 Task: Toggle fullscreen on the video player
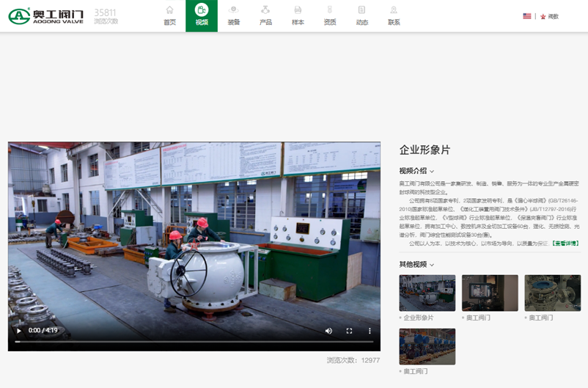pos(349,331)
